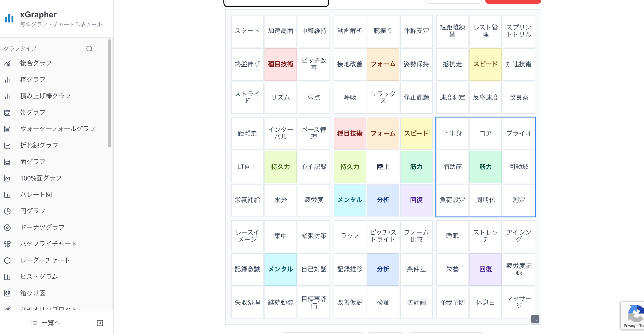Viewport: 644px width, 334px height.
Task: Click pink 種目技術 cell in center block
Action: pos(350,133)
